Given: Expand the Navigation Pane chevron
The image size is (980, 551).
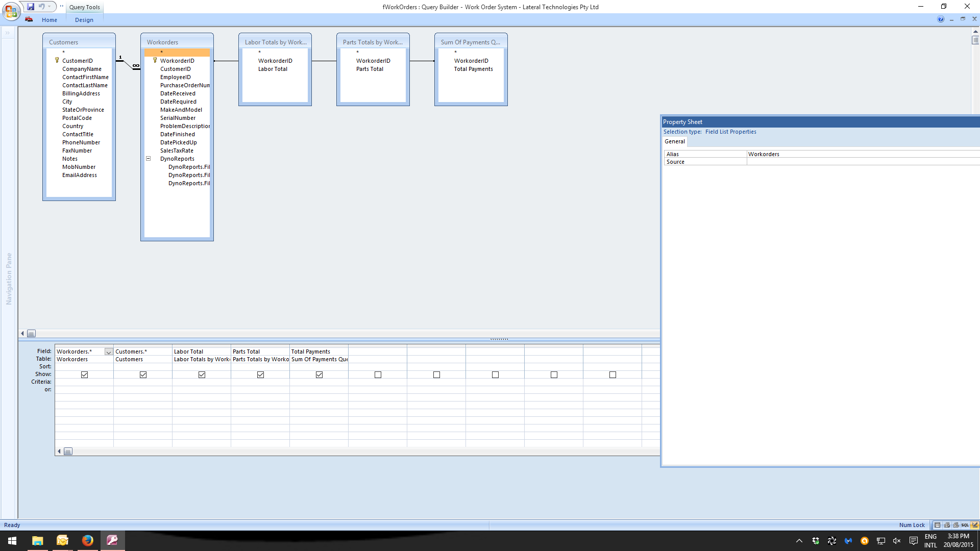Looking at the screenshot, I should (x=8, y=33).
